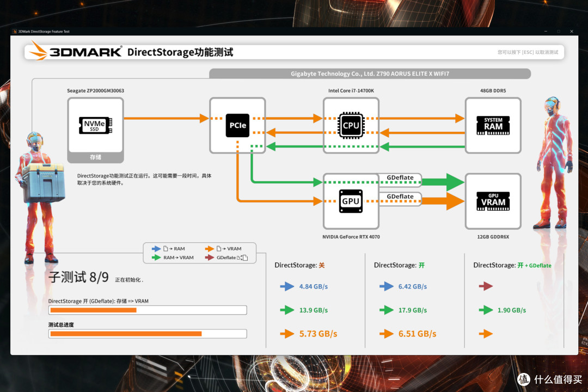Click the overall test progress bar

[x=148, y=334]
